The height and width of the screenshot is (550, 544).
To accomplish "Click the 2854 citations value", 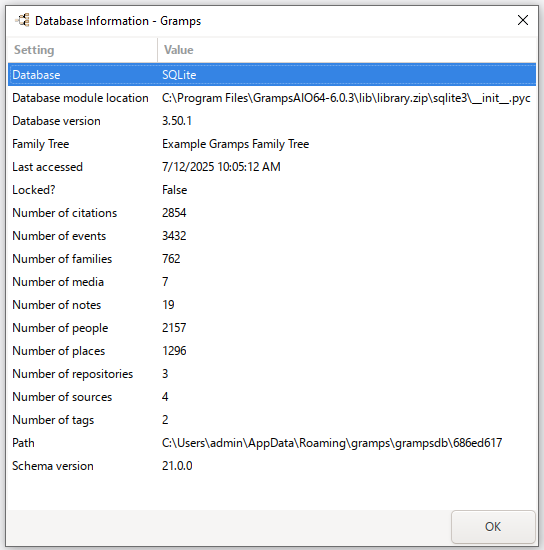I will point(174,213).
